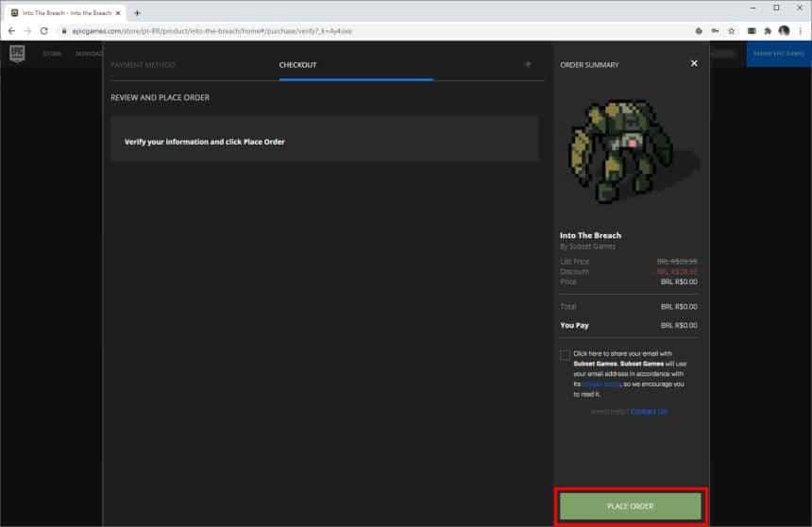
Task: Open the Chrome three-dot menu
Action: (x=801, y=31)
